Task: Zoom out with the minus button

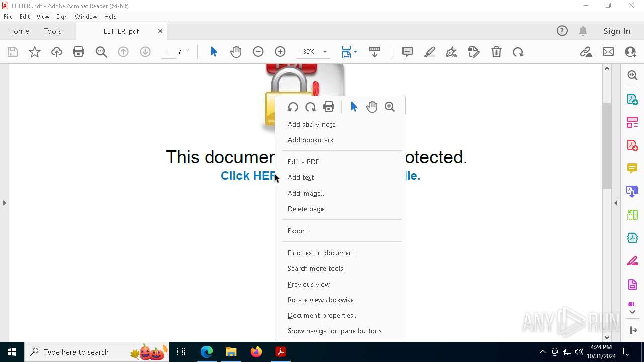Action: (x=258, y=52)
